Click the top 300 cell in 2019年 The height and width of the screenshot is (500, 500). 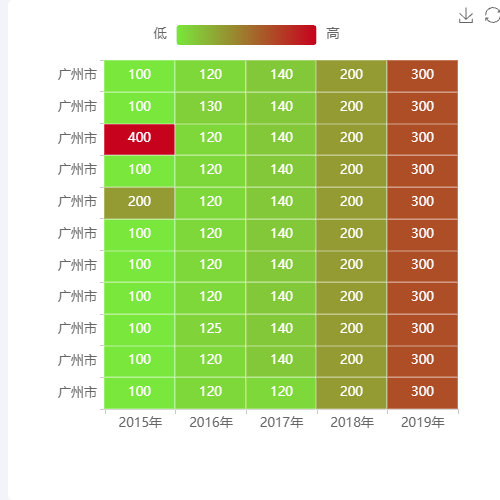tap(422, 76)
